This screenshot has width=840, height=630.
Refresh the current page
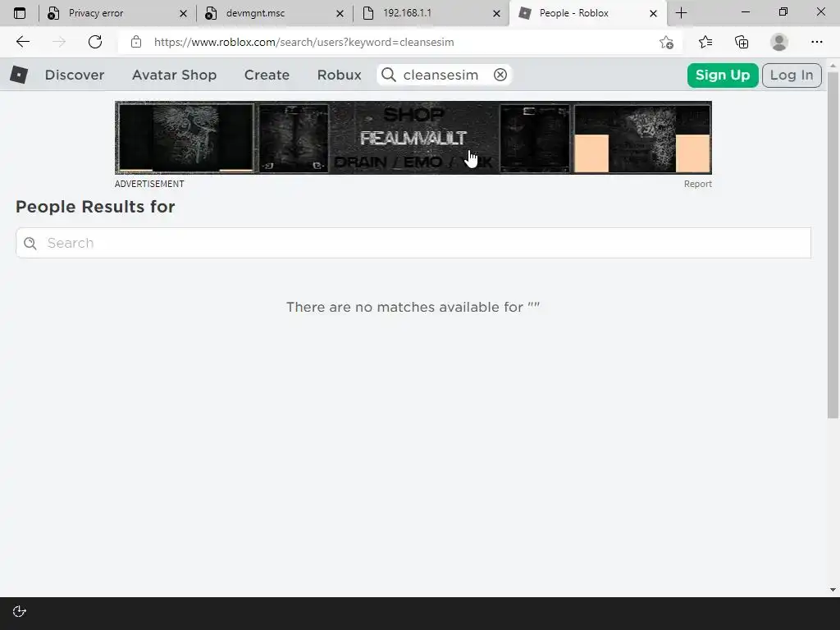click(95, 42)
